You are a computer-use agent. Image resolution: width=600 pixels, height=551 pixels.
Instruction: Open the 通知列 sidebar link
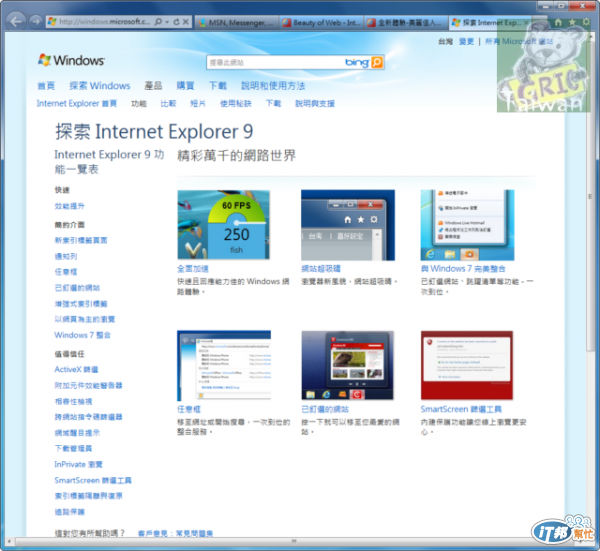pyautogui.click(x=66, y=256)
